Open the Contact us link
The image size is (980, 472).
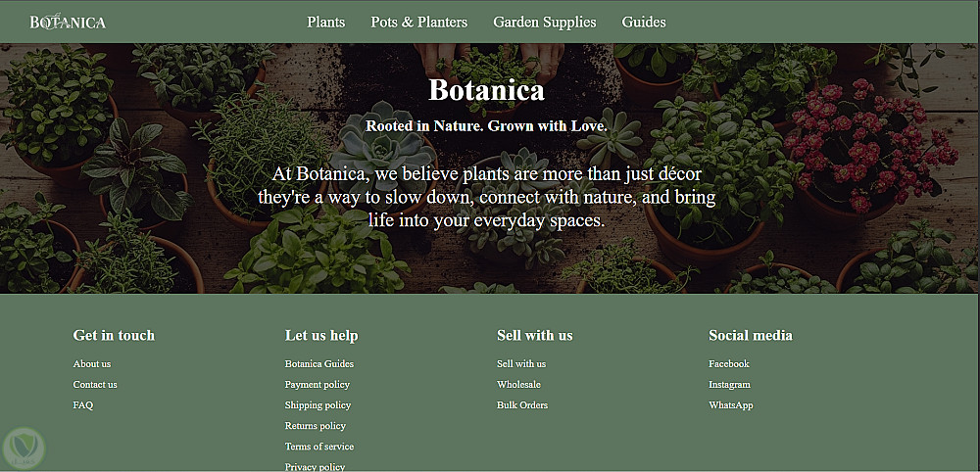pos(95,385)
